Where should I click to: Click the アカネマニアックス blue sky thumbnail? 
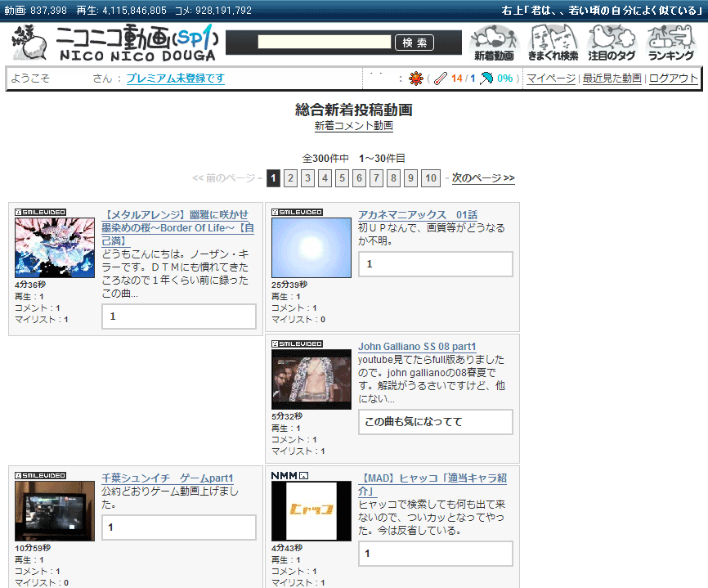[311, 248]
